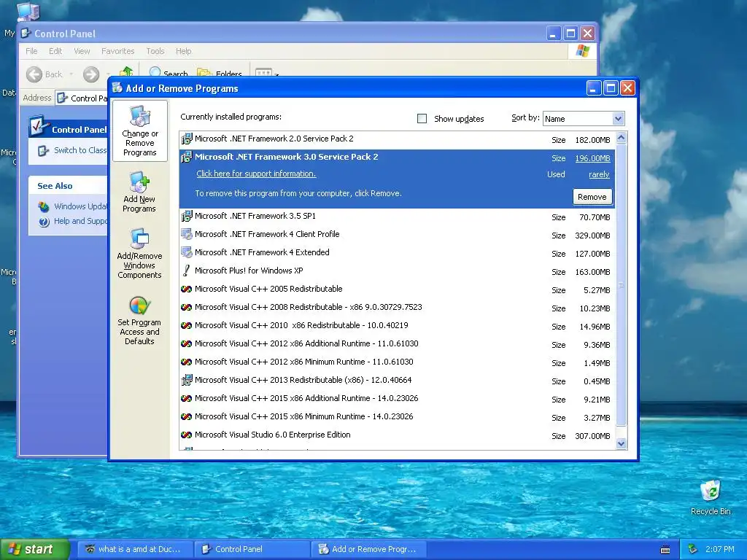Click Forward arrow in Control Panel window
Image resolution: width=747 pixels, height=560 pixels.
[91, 74]
